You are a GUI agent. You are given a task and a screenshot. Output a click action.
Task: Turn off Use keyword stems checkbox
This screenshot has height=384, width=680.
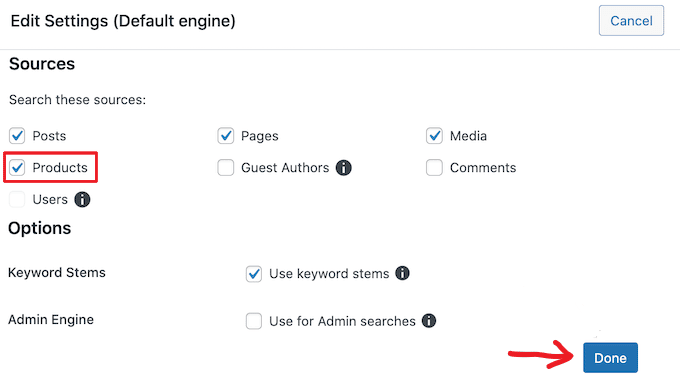click(254, 274)
